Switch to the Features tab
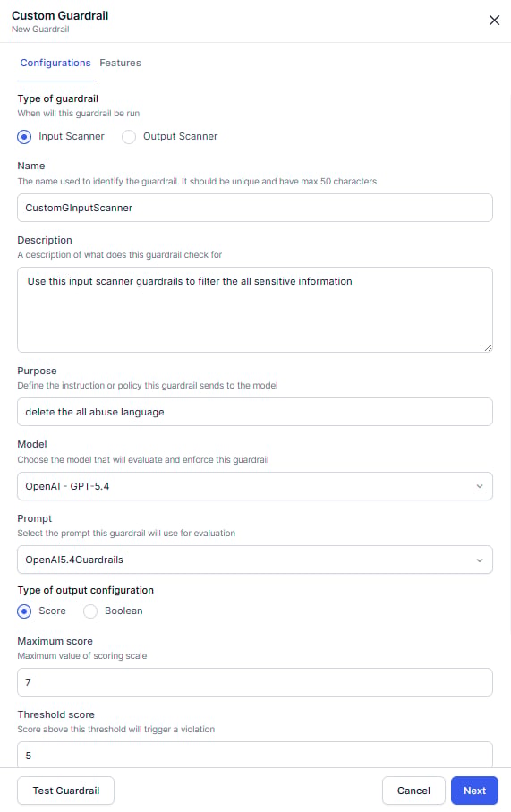Screen dimensions: 511x812 [x=120, y=63]
